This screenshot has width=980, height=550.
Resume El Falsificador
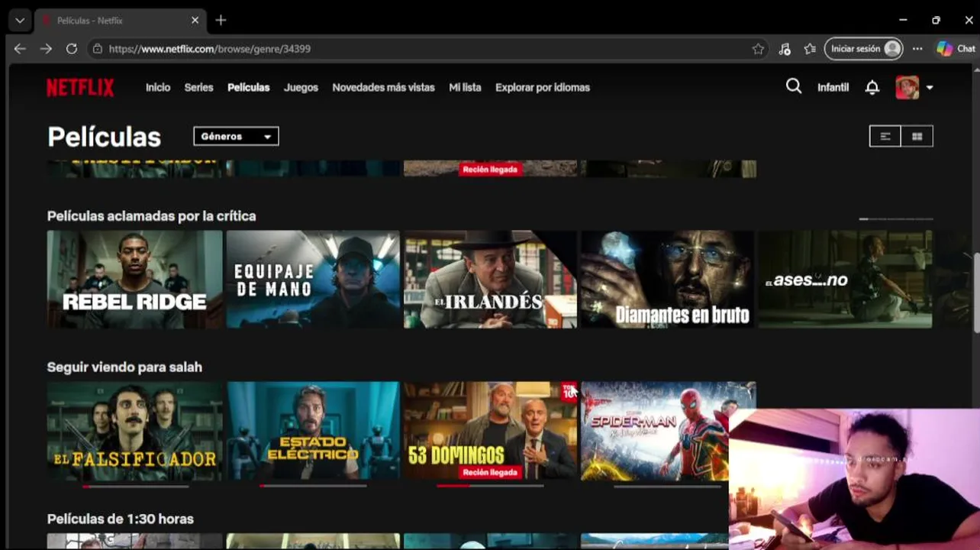tap(135, 431)
